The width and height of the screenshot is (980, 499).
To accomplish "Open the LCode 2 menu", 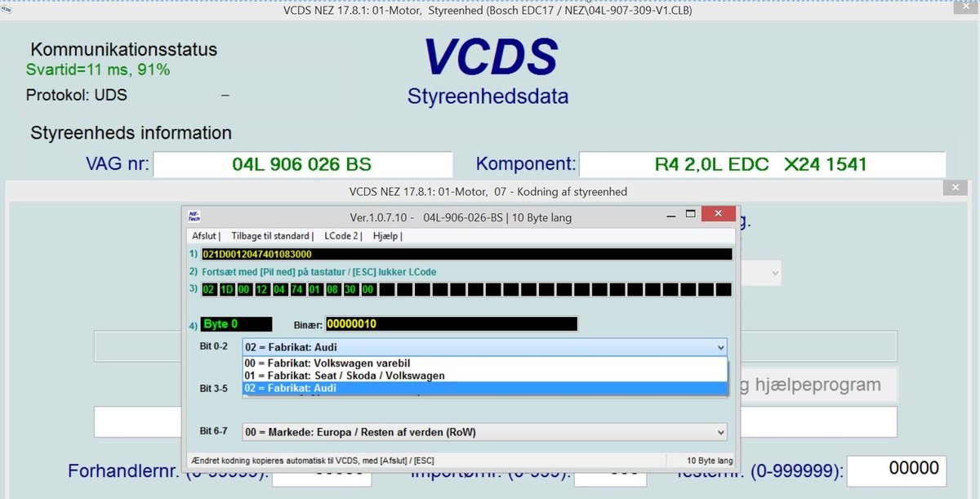I will coord(342,236).
